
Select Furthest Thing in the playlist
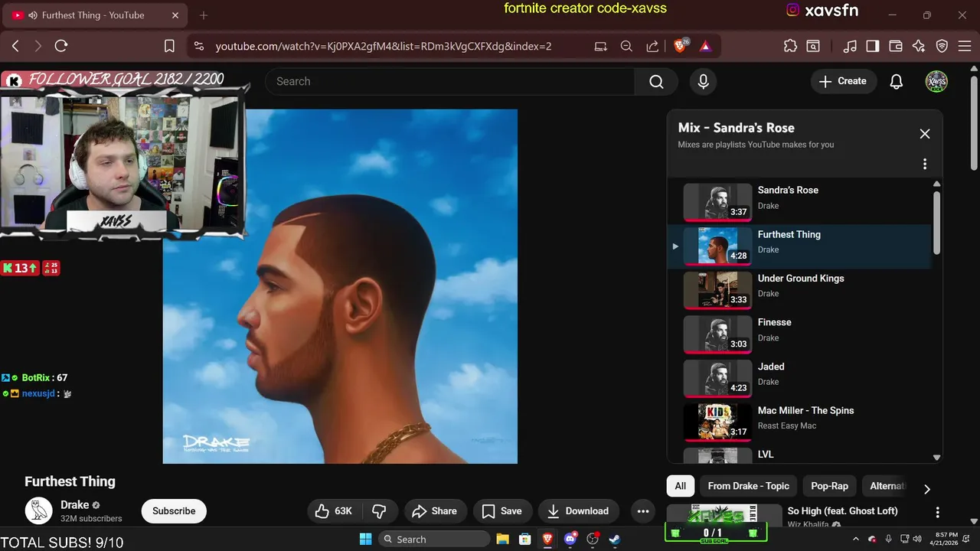(800, 246)
